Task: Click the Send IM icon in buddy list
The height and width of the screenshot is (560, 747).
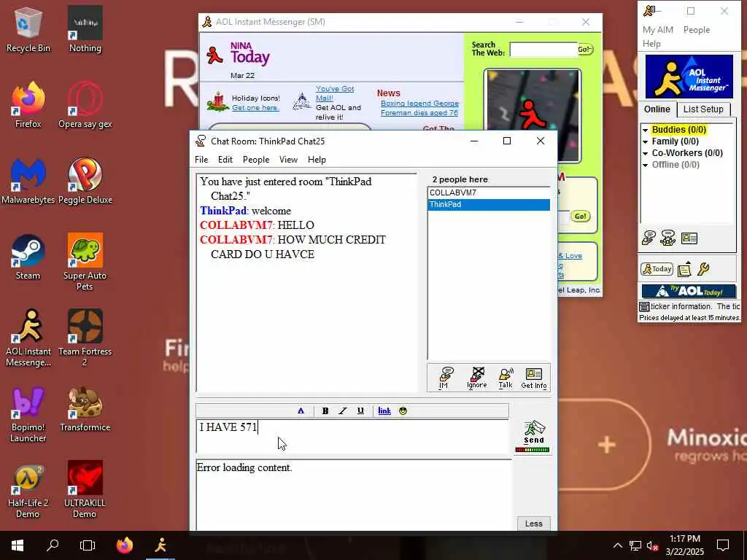Action: pos(649,238)
